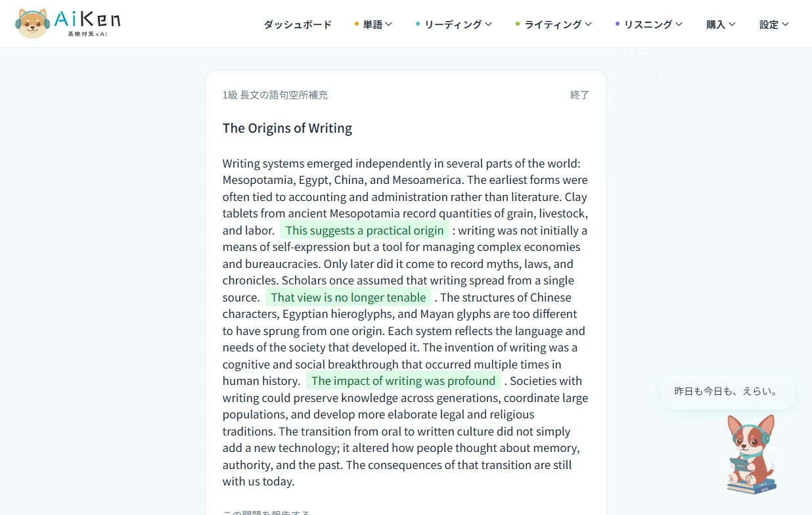Image resolution: width=812 pixels, height=515 pixels.
Task: Expand the ライティング dropdown menu
Action: point(554,24)
